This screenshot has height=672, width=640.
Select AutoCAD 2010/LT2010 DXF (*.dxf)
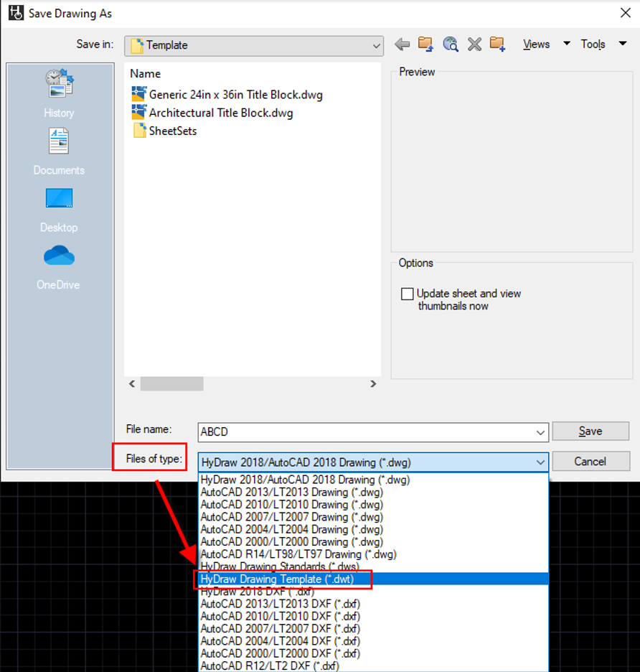coord(373,616)
